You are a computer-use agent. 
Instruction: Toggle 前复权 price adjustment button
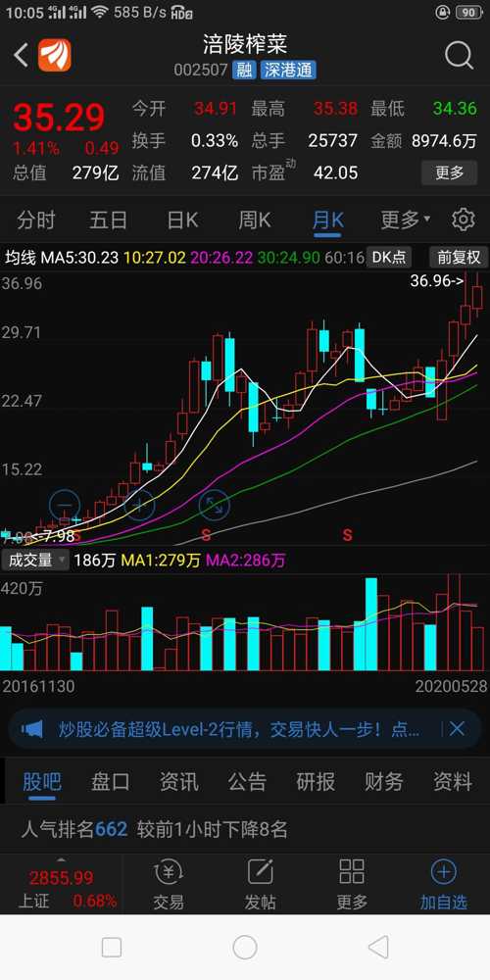tap(459, 257)
